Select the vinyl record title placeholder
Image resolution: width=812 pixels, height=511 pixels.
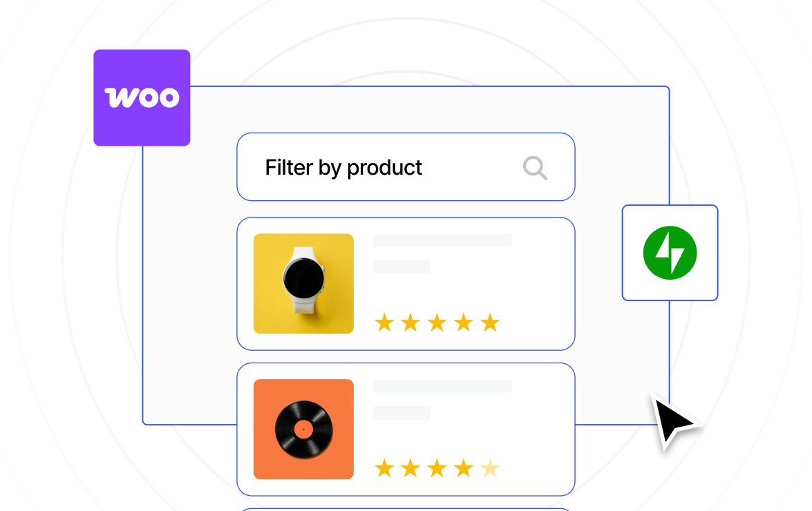tap(443, 386)
